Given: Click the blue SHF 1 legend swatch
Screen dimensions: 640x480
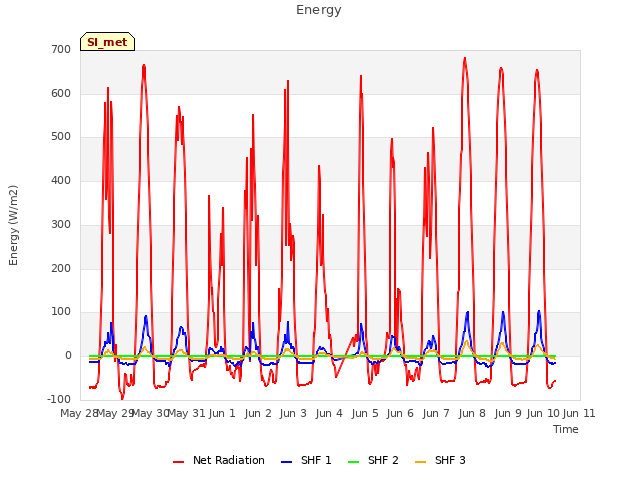Looking at the screenshot, I should coord(287,462).
